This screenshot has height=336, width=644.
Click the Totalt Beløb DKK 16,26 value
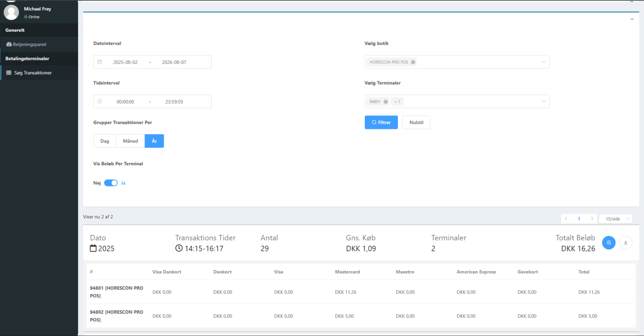[x=578, y=249]
